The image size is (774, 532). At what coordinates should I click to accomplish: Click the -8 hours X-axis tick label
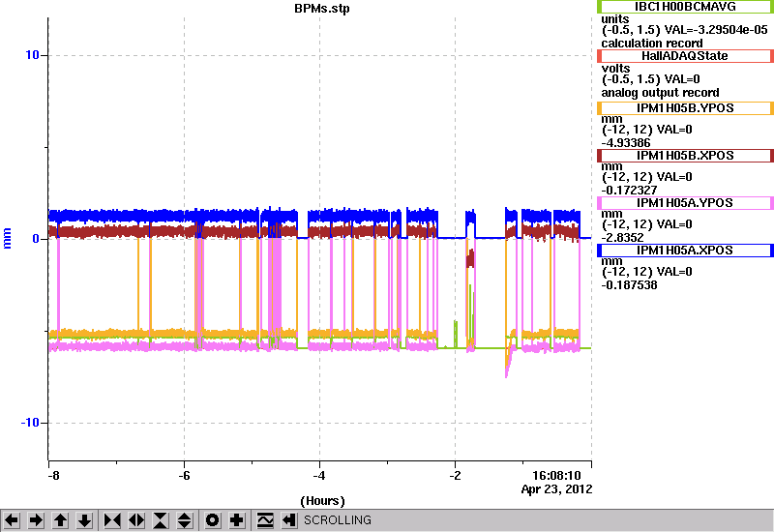coord(53,476)
